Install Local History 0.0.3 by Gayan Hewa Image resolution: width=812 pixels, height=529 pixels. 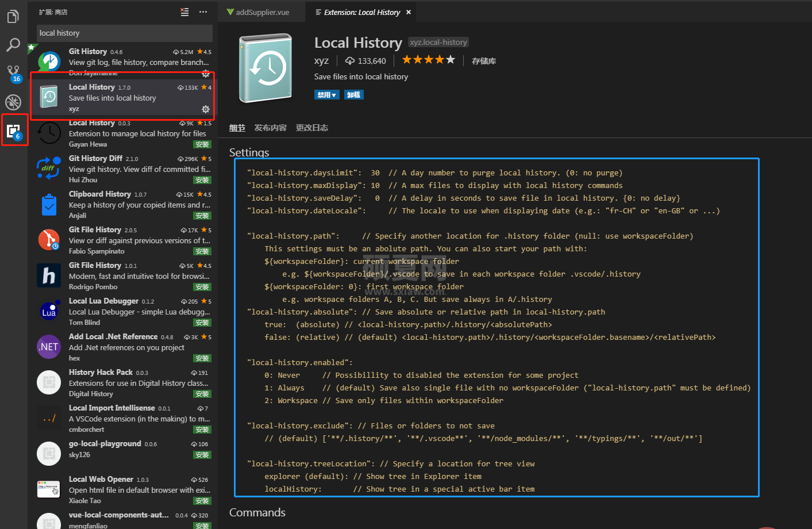click(x=202, y=144)
